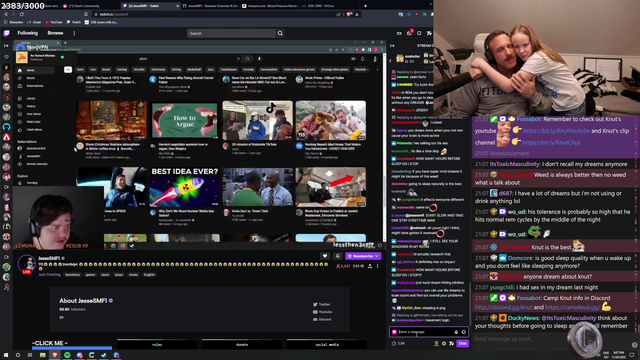Open stream options three-dot menu
The width and height of the screenshot is (640, 360).
(x=378, y=266)
